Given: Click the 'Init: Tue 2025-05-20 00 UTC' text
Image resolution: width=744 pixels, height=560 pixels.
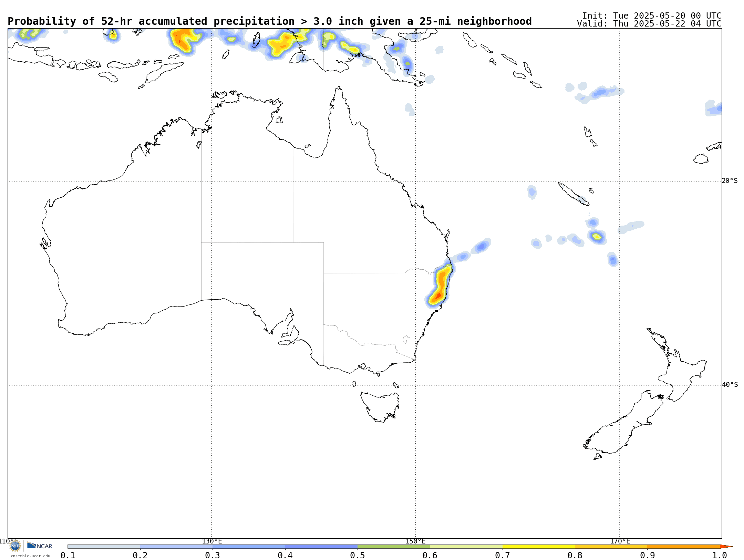Looking at the screenshot, I should pyautogui.click(x=652, y=16).
